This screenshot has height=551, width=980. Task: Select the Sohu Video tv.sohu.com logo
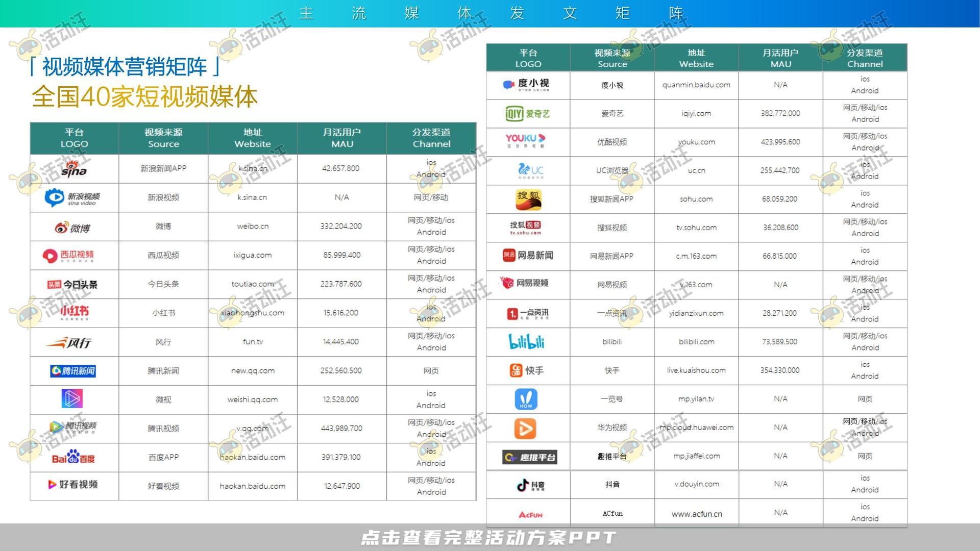coord(526,228)
